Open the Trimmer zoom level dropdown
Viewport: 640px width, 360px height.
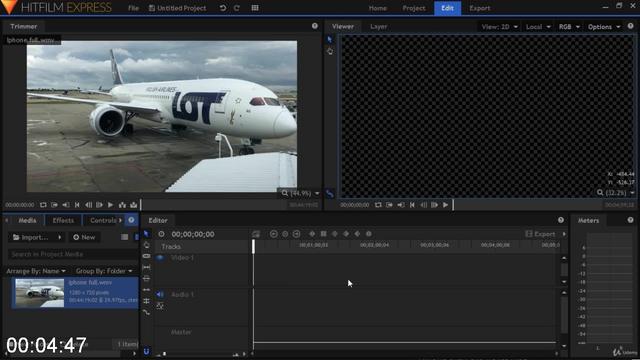(300, 193)
